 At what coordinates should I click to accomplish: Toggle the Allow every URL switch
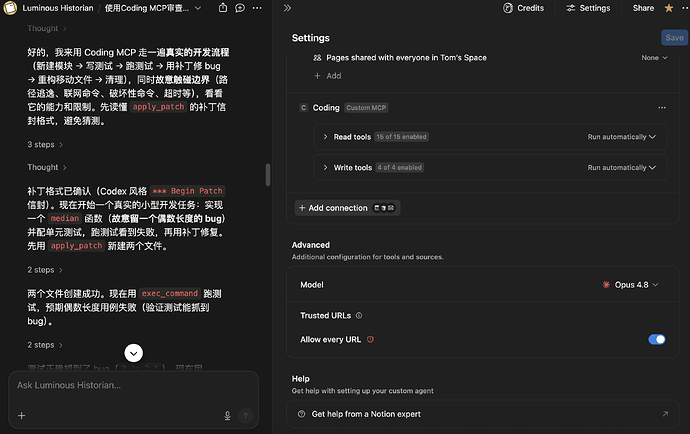(657, 339)
